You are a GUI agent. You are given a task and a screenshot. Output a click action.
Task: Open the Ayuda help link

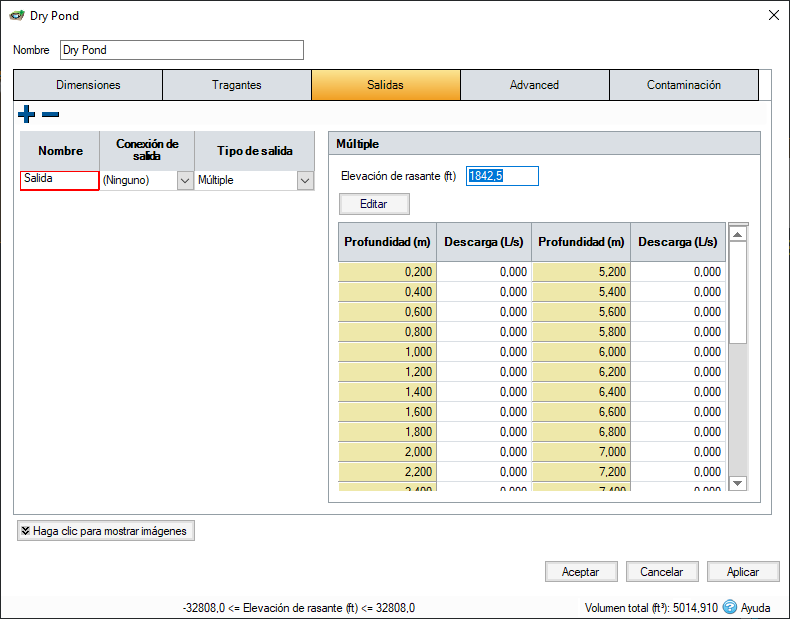(755, 608)
